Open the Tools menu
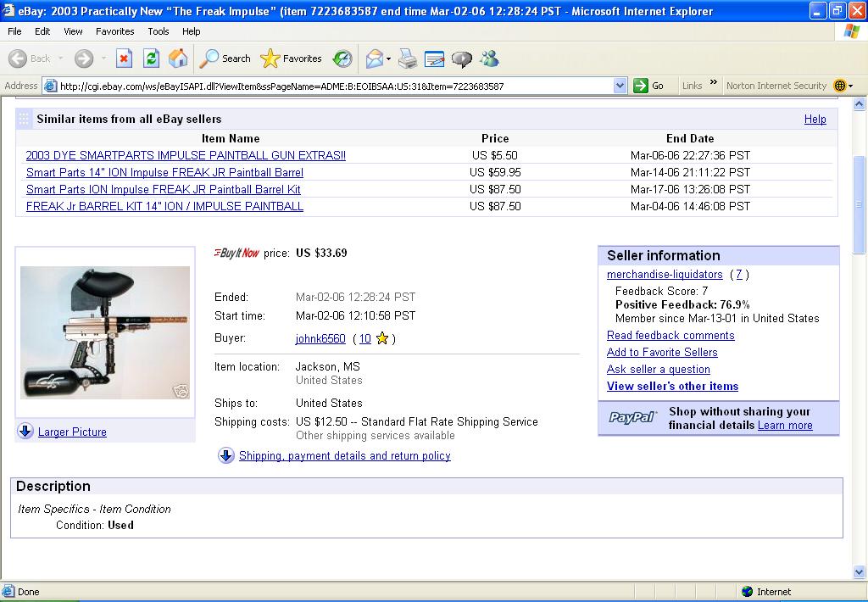The width and height of the screenshot is (868, 602). pos(159,31)
